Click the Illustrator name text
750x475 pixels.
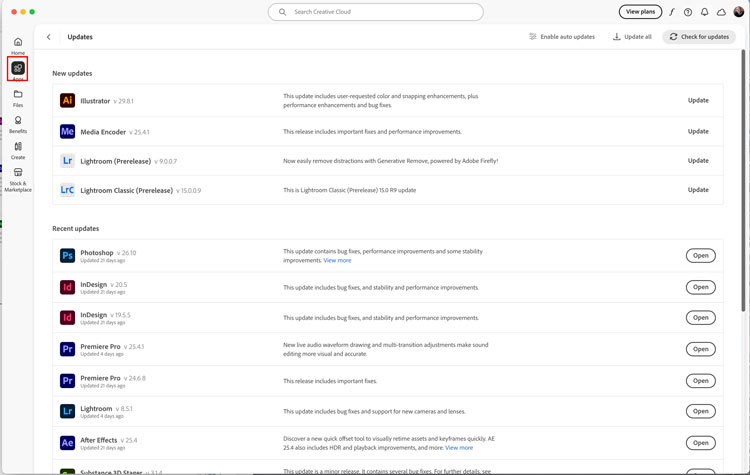coord(95,101)
